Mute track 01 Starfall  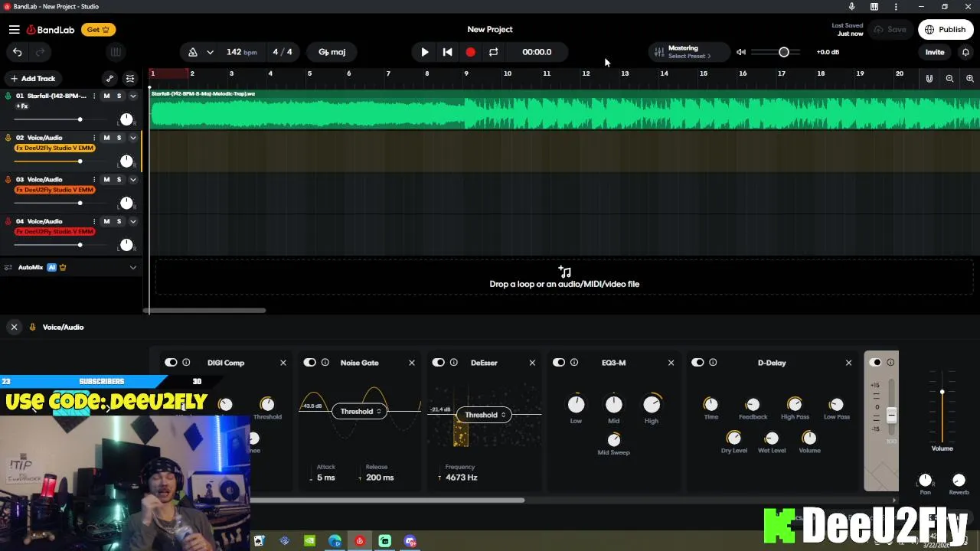106,96
